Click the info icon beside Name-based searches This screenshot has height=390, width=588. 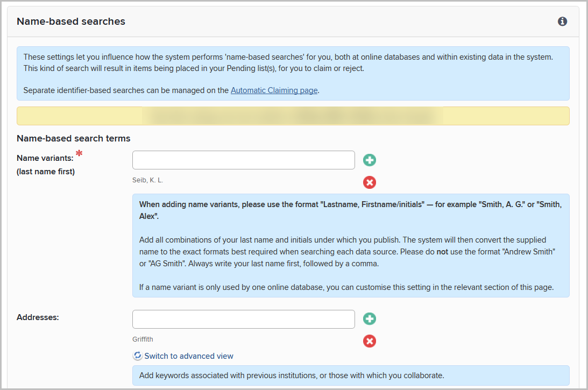click(563, 22)
